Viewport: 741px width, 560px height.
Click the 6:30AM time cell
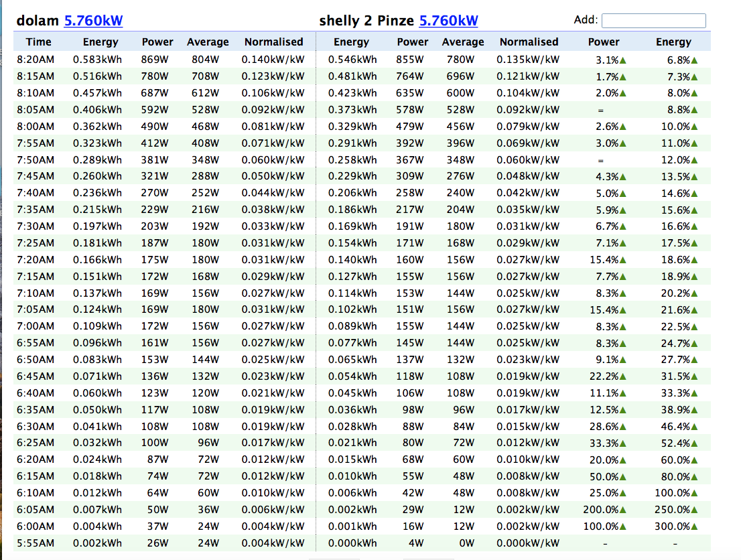pyautogui.click(x=36, y=426)
